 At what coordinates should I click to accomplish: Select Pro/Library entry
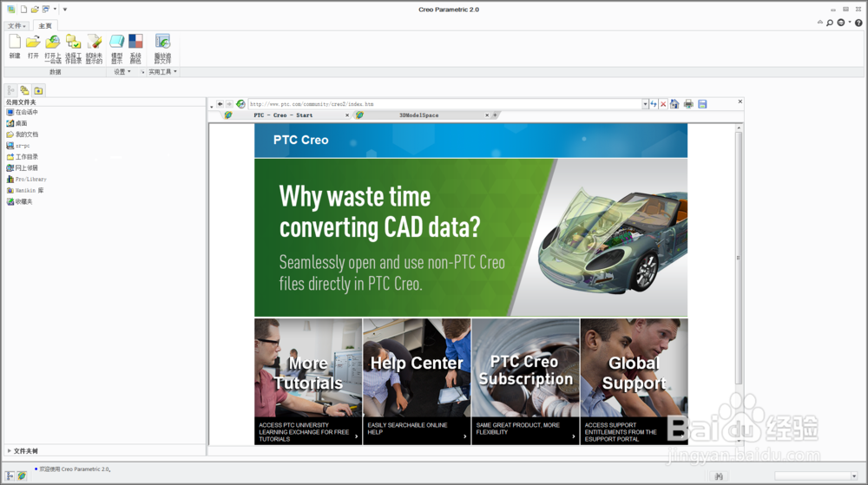click(27, 180)
